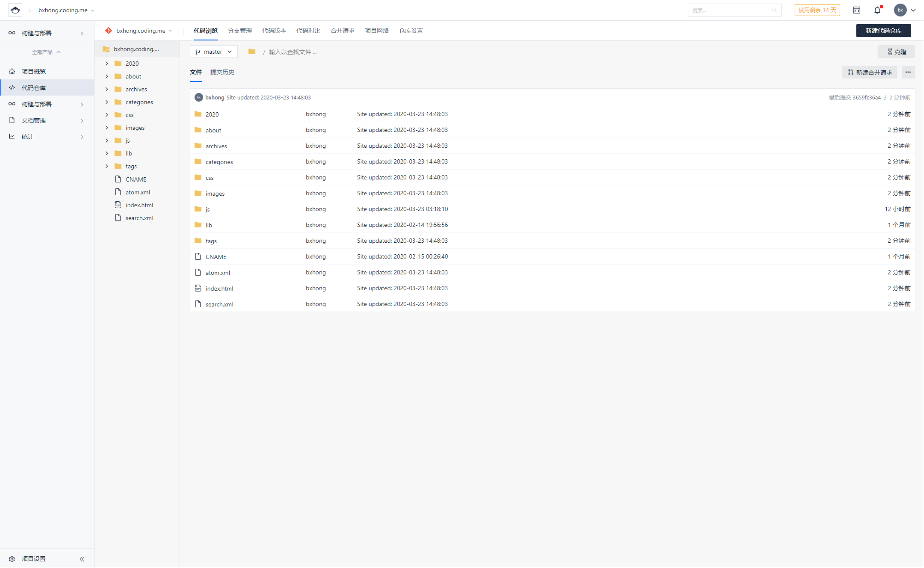Click the 试用剩余 14 天 trial badge

point(817,10)
